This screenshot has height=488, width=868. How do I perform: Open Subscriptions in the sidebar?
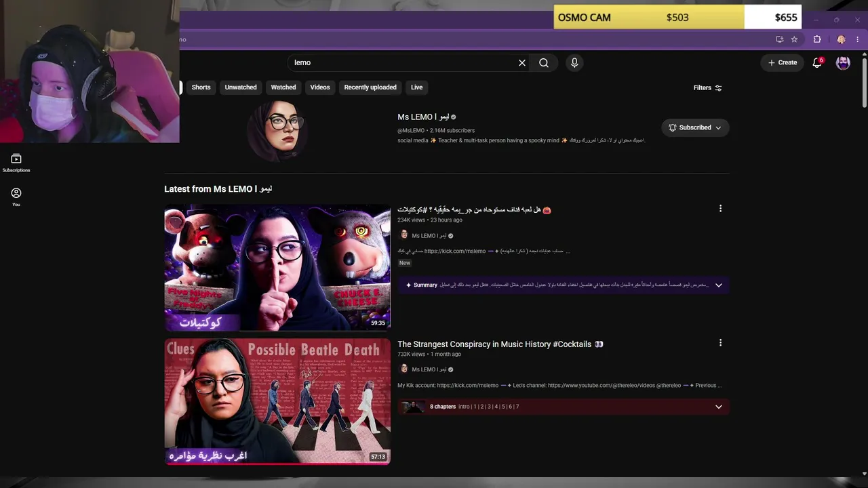coord(16,163)
